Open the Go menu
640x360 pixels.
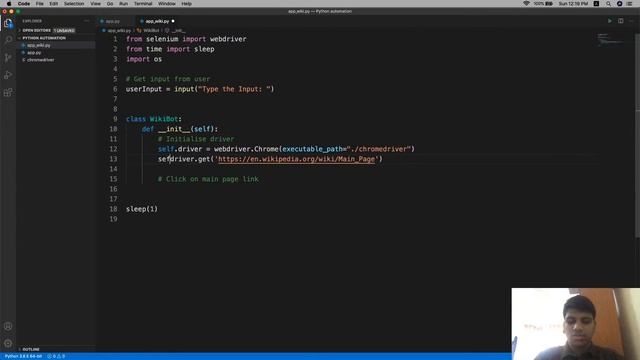tap(110, 4)
